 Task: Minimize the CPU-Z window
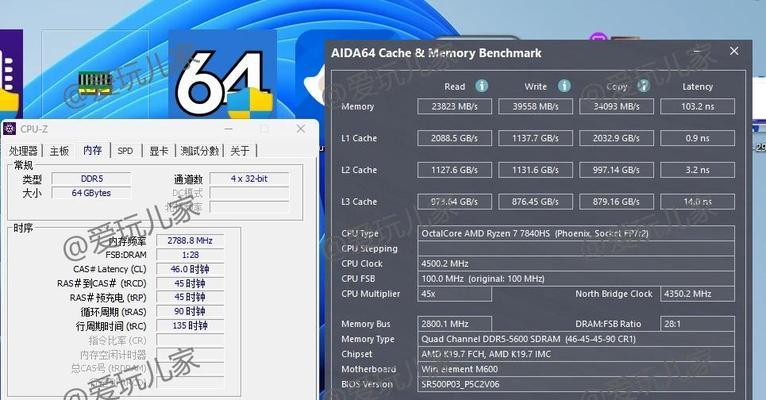tap(229, 129)
